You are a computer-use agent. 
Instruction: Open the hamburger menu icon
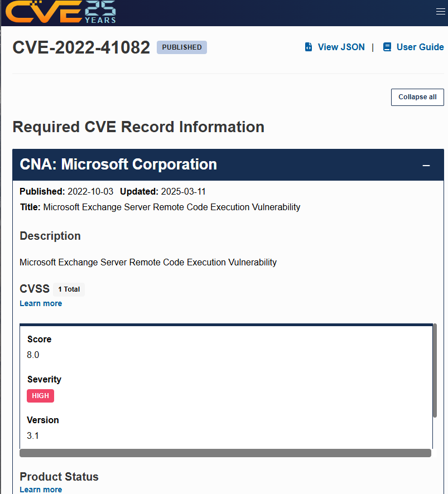[x=440, y=12]
